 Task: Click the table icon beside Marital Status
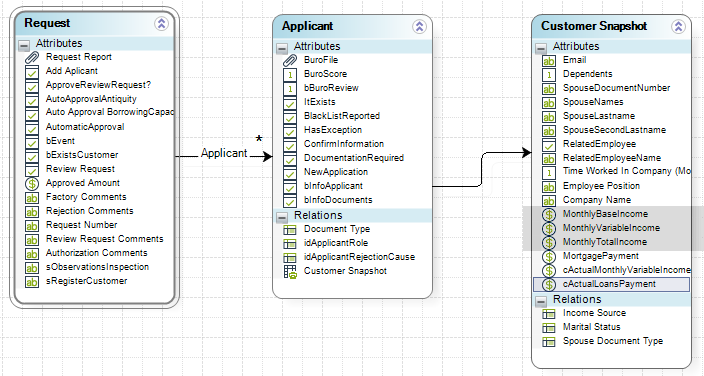click(549, 327)
